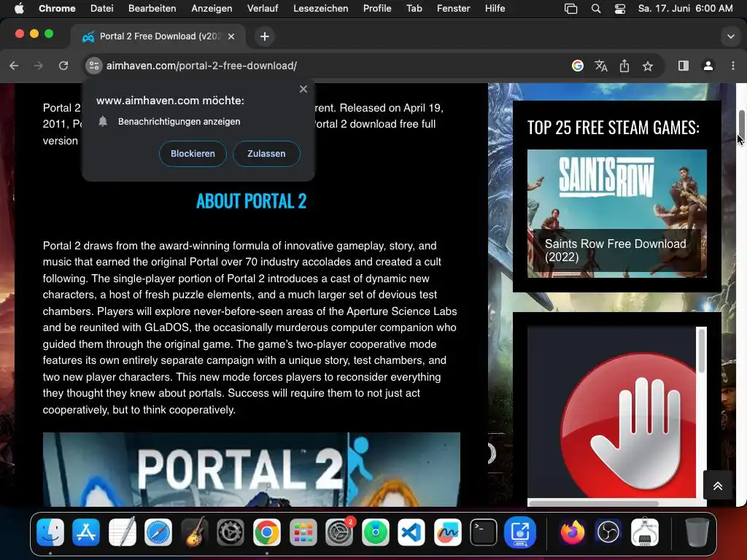
Task: Select the Portal 2 Free Download tab
Action: (158, 36)
